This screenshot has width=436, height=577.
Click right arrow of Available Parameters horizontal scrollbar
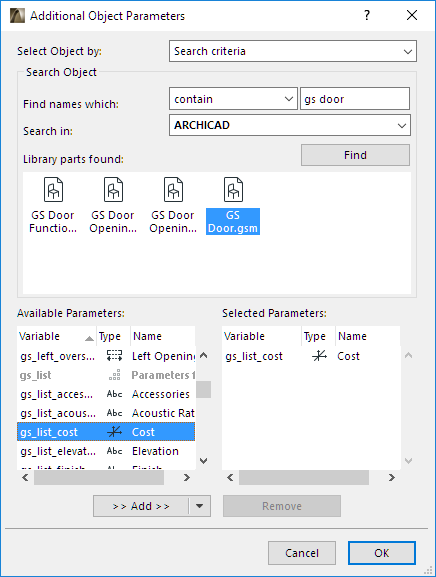[x=187, y=477]
